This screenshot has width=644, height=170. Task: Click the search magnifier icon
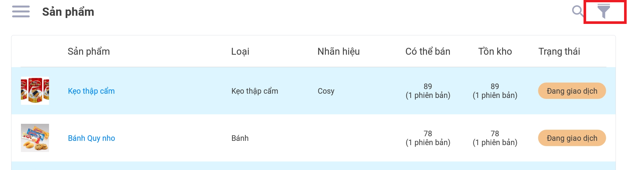578,11
